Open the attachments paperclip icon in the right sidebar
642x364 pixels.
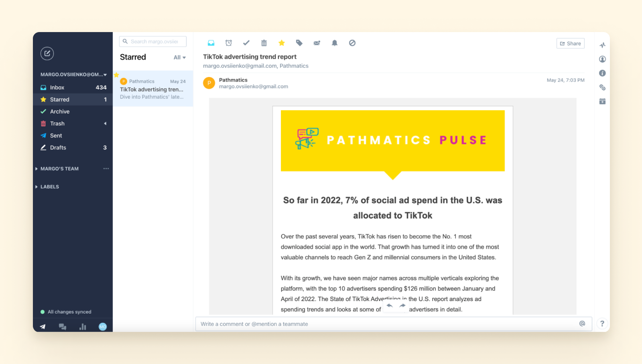[x=603, y=87]
